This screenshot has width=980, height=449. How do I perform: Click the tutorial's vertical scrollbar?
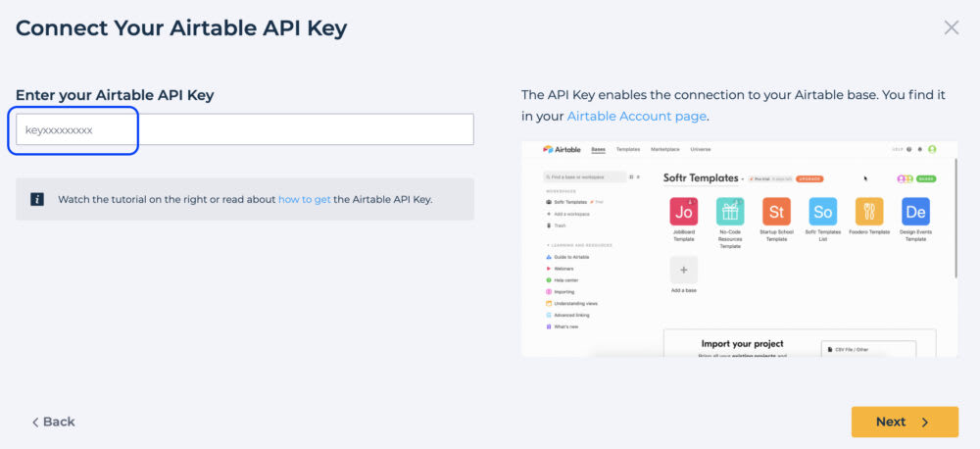[x=955, y=218]
